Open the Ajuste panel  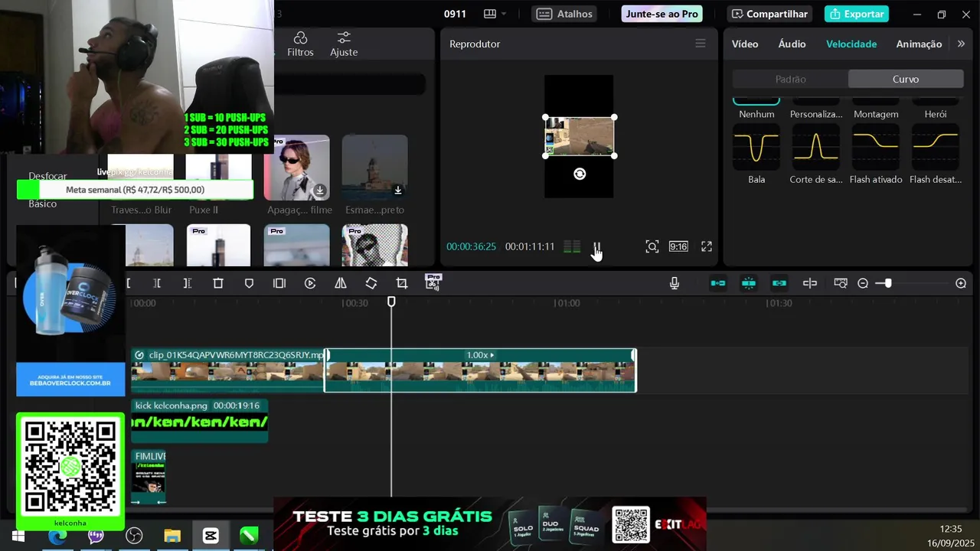[344, 44]
